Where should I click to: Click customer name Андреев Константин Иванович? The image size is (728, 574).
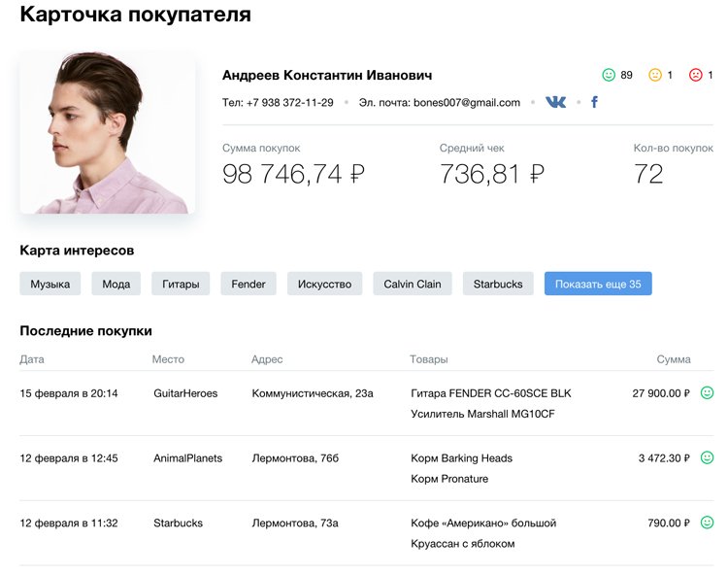coord(327,75)
